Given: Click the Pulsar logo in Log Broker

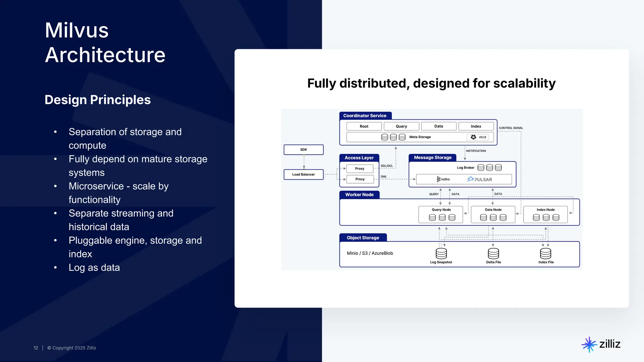Looking at the screenshot, I should coord(479,179).
